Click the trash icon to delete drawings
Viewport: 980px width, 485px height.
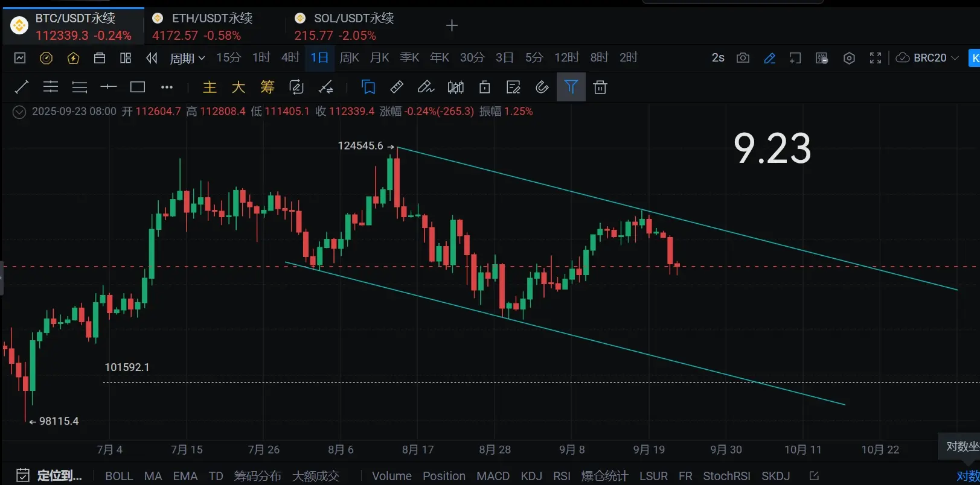600,87
